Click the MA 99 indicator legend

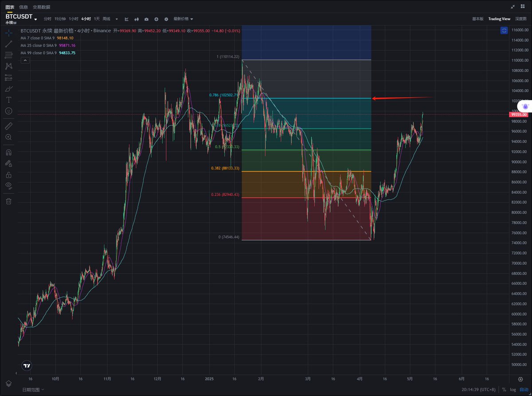[48, 53]
